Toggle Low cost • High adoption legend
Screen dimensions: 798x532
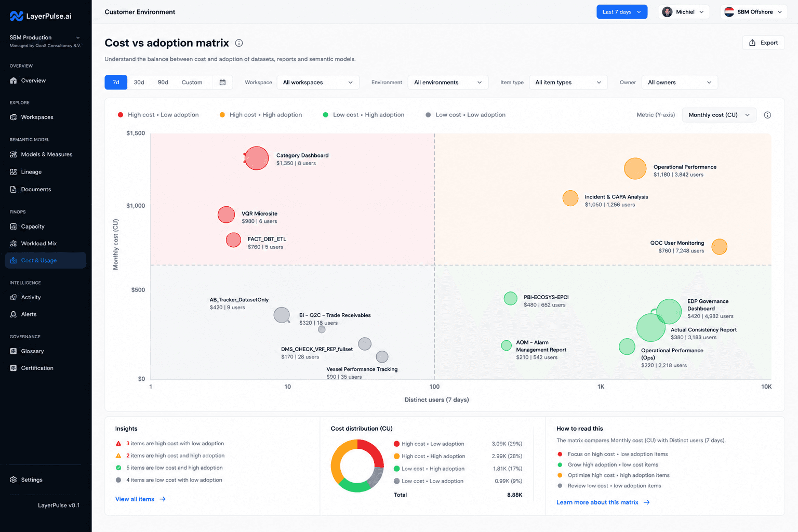[x=364, y=115]
